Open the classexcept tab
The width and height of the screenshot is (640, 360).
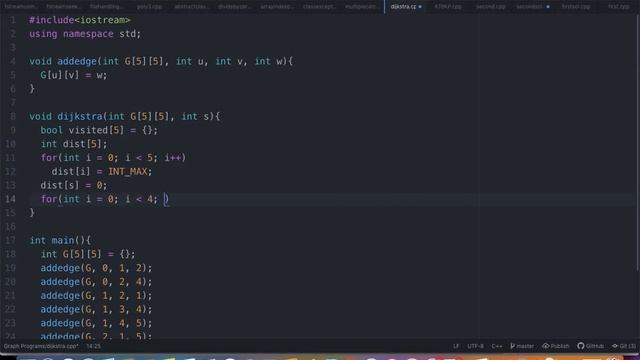click(x=319, y=7)
